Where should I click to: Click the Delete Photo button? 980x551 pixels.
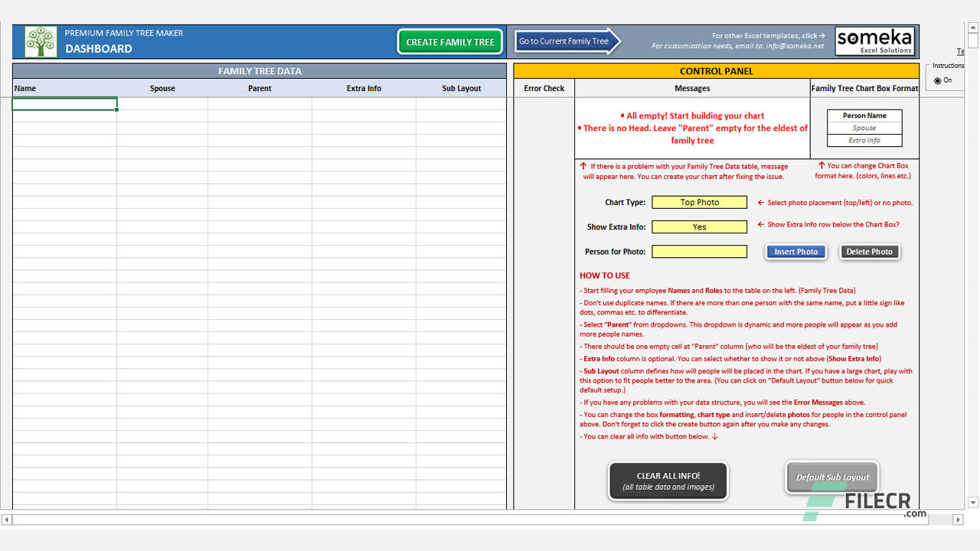(869, 252)
